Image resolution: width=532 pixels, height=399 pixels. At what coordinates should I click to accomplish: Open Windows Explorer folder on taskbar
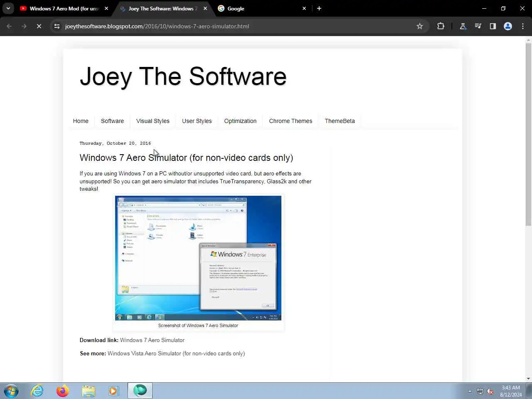(x=88, y=391)
